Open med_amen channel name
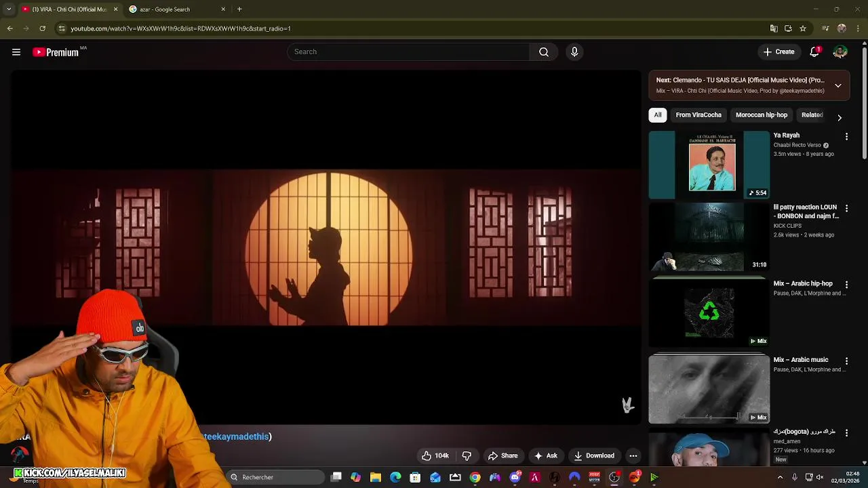This screenshot has height=488, width=868. point(787,441)
